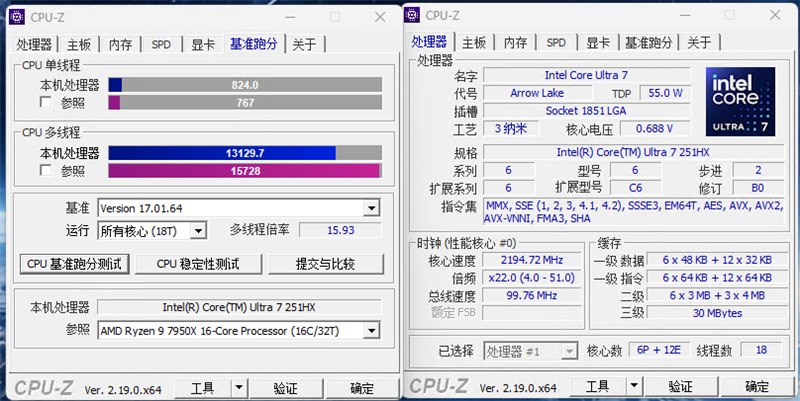Click the 一级 数据 cache value
The height and width of the screenshot is (401, 800).
(717, 260)
